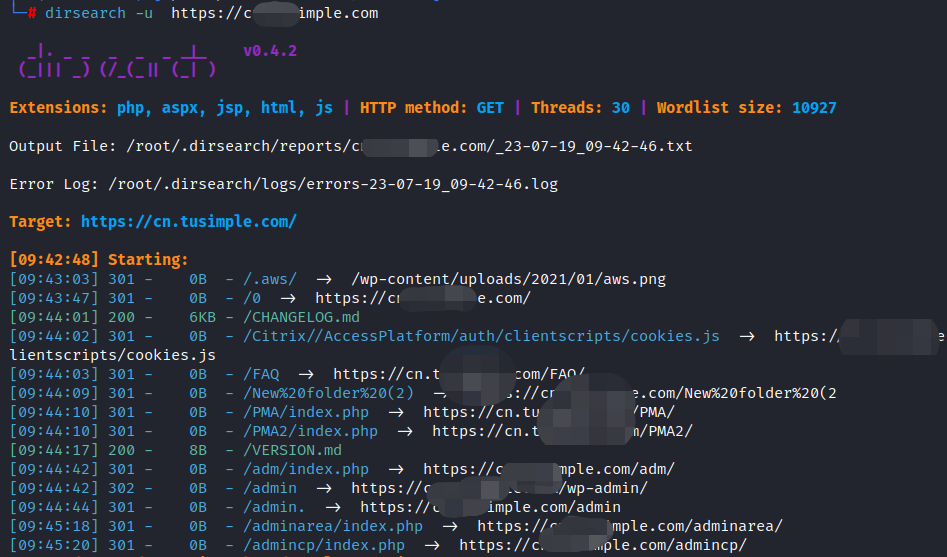Click the Target URL https://cn.tusimple.com/
947x557 pixels.
(x=188, y=221)
